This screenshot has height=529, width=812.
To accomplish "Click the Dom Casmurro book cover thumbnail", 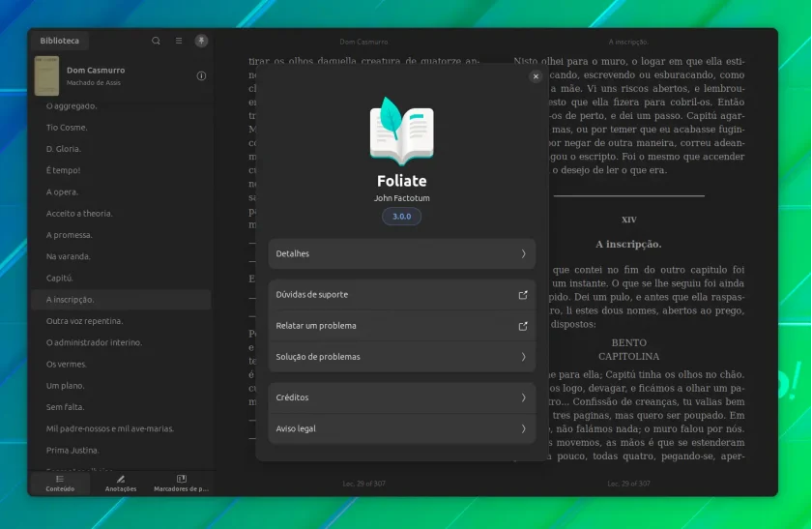I will (46, 75).
